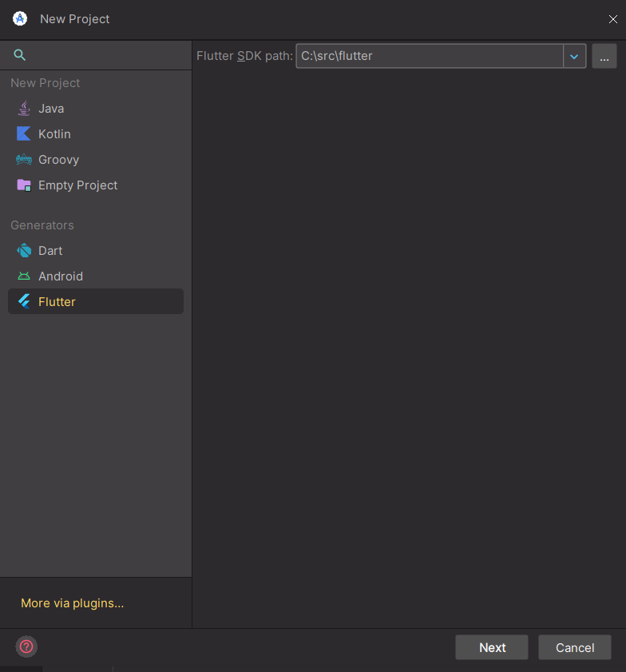
Task: Click the Android Studio logo in title bar
Action: click(x=20, y=18)
